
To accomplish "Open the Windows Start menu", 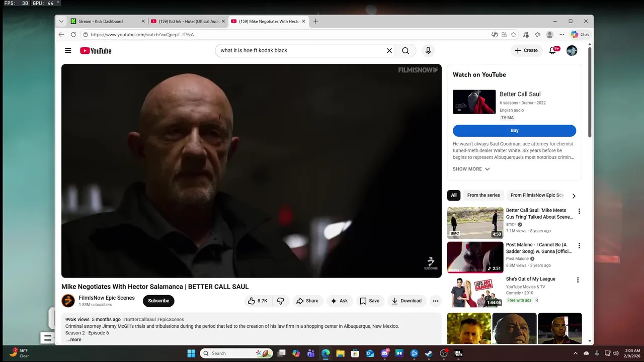I will click(x=191, y=353).
